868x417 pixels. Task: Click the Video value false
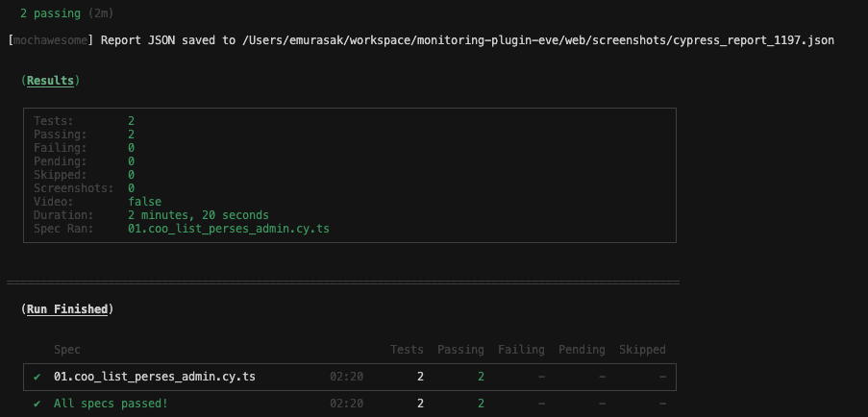(x=144, y=202)
